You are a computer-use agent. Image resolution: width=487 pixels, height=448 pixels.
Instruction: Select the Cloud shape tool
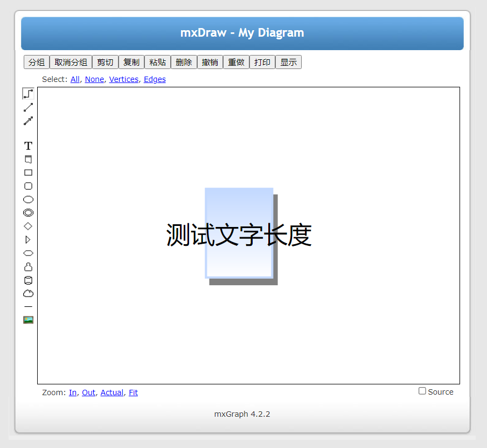coord(28,293)
